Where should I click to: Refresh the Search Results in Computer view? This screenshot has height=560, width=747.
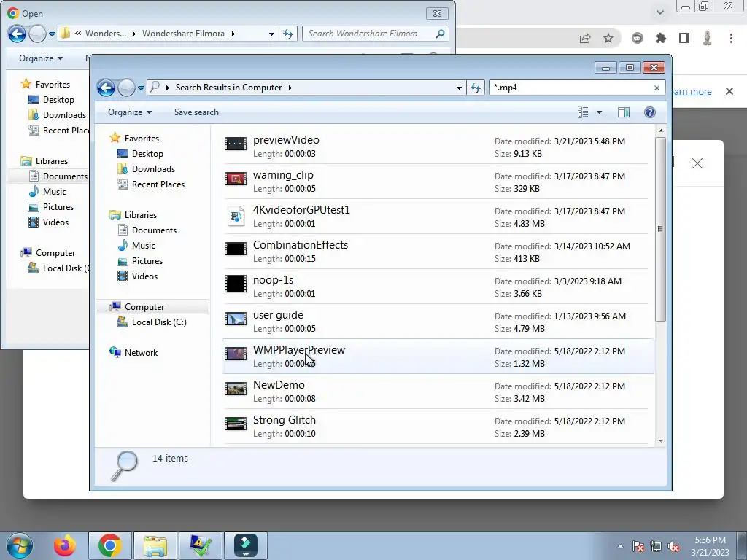[476, 87]
